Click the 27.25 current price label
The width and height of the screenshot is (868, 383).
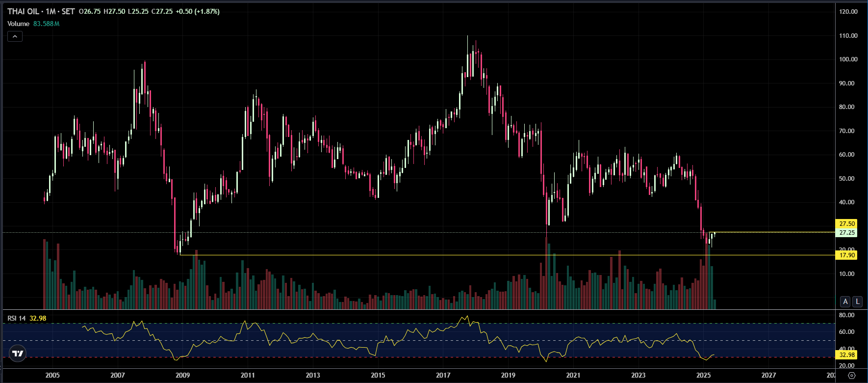[x=846, y=233]
